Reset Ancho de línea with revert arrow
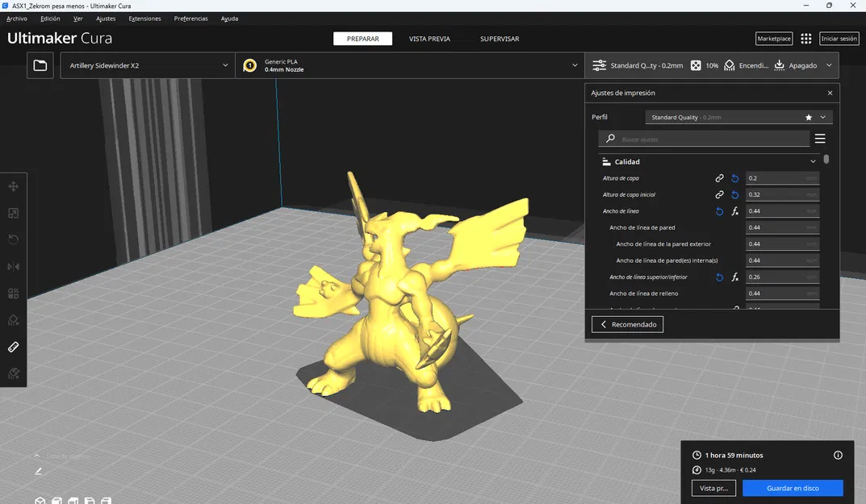This screenshot has height=504, width=866. click(x=718, y=211)
